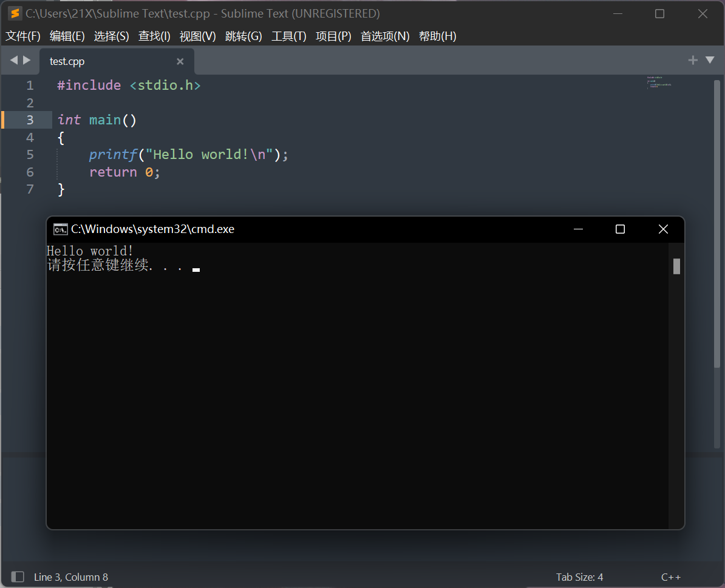
Task: Click line number 5 in the gutter
Action: (x=30, y=155)
